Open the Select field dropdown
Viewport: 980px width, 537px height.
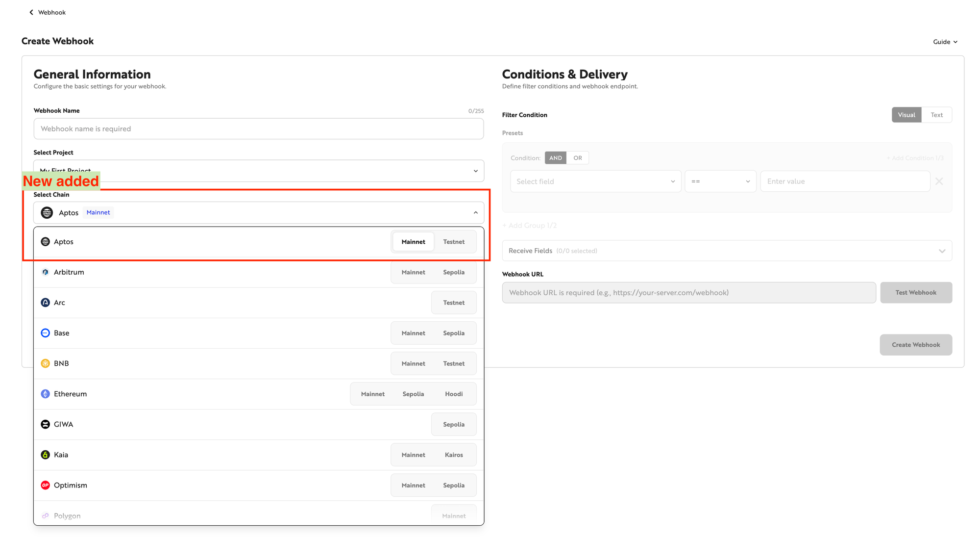tap(595, 181)
